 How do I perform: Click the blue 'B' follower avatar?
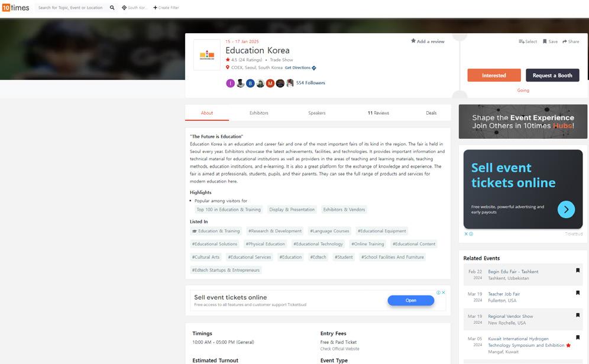250,83
